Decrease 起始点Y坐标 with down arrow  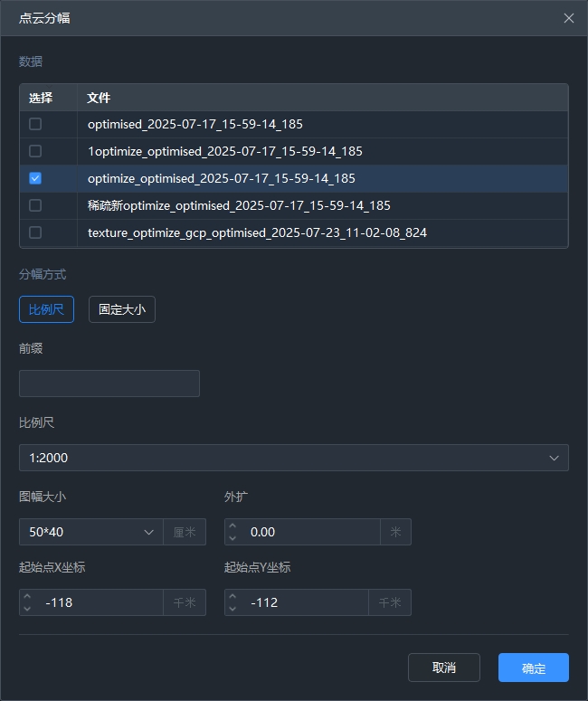tap(232, 609)
